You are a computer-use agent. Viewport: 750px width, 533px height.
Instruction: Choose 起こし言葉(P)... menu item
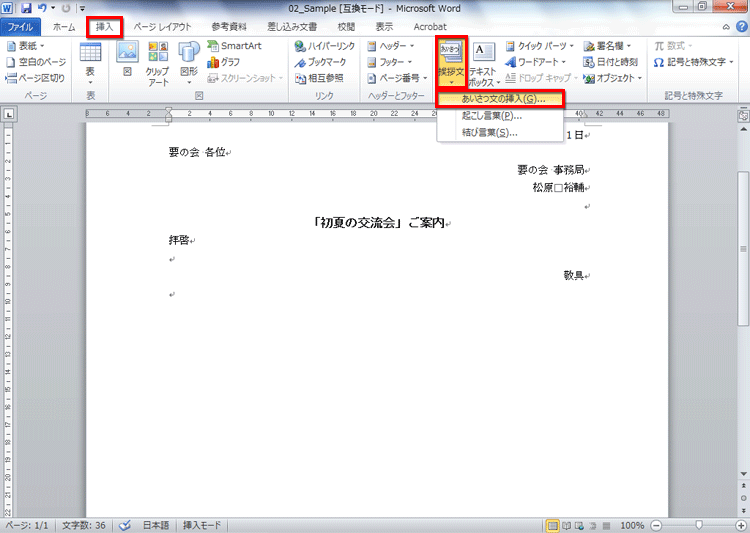(x=500, y=116)
